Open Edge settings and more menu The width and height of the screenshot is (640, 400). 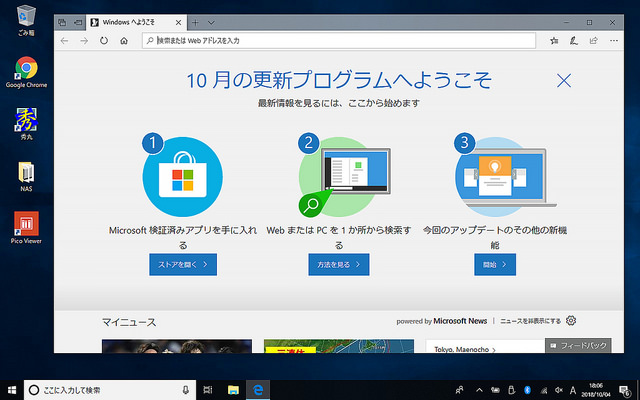click(613, 40)
